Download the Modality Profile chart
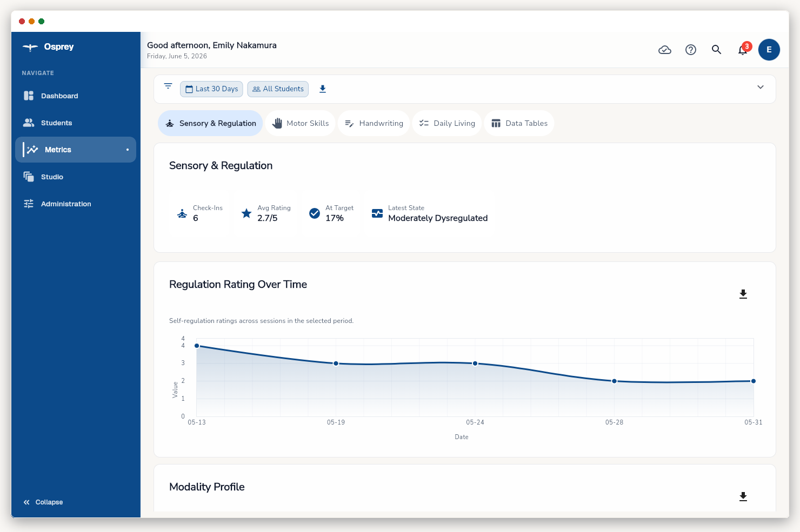800x532 pixels. [743, 496]
